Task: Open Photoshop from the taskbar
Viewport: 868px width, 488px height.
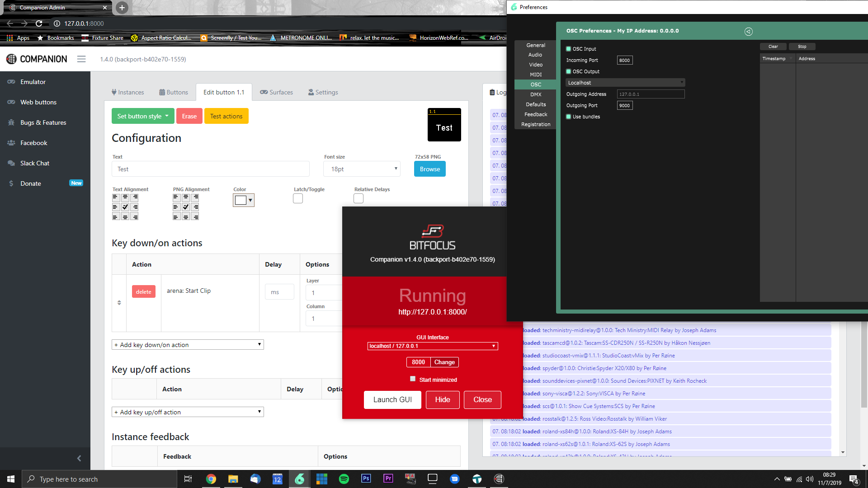Action: tap(366, 479)
